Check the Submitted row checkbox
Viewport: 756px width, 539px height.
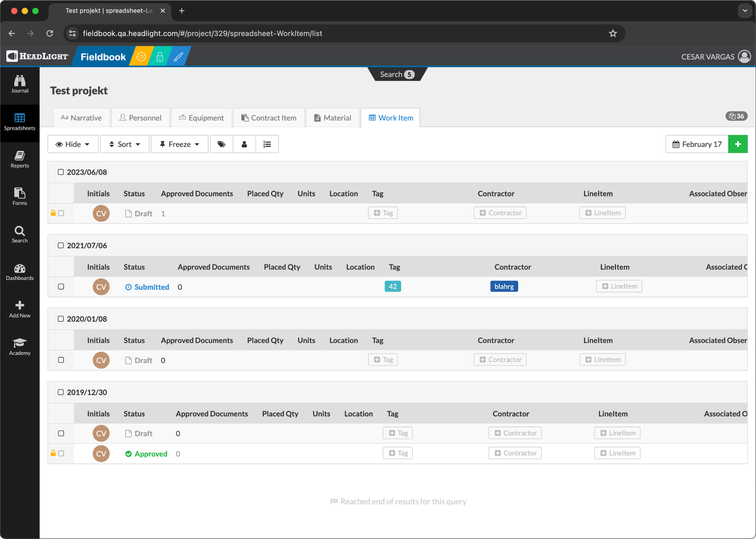[61, 287]
